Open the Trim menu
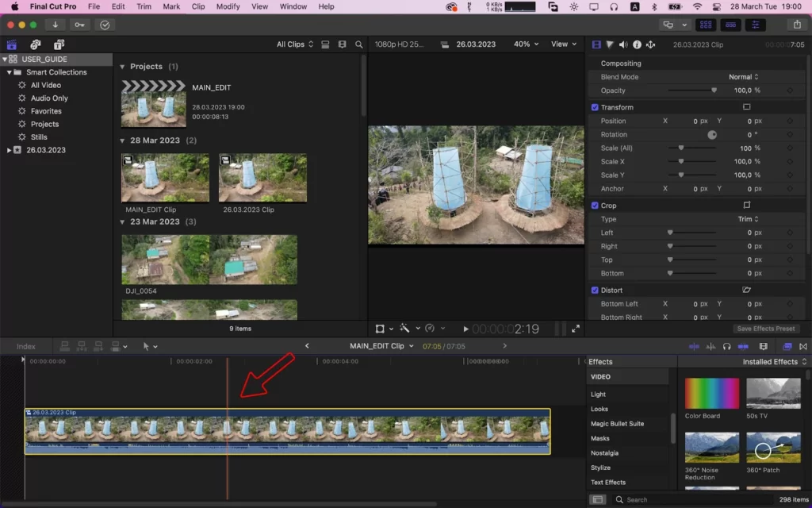The width and height of the screenshot is (812, 508). tap(144, 6)
